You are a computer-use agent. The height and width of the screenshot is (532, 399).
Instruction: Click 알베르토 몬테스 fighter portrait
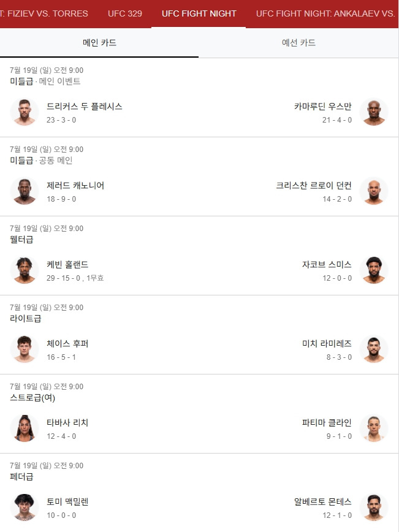pyautogui.click(x=374, y=507)
